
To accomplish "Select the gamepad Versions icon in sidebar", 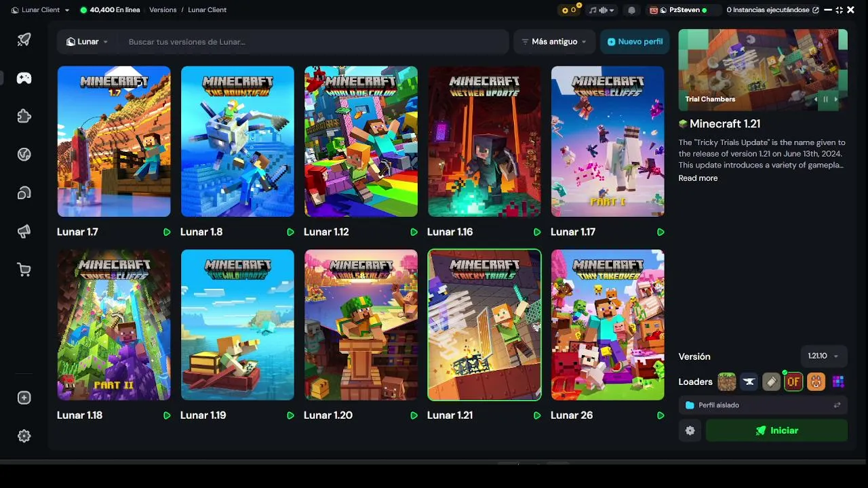I will tap(24, 78).
